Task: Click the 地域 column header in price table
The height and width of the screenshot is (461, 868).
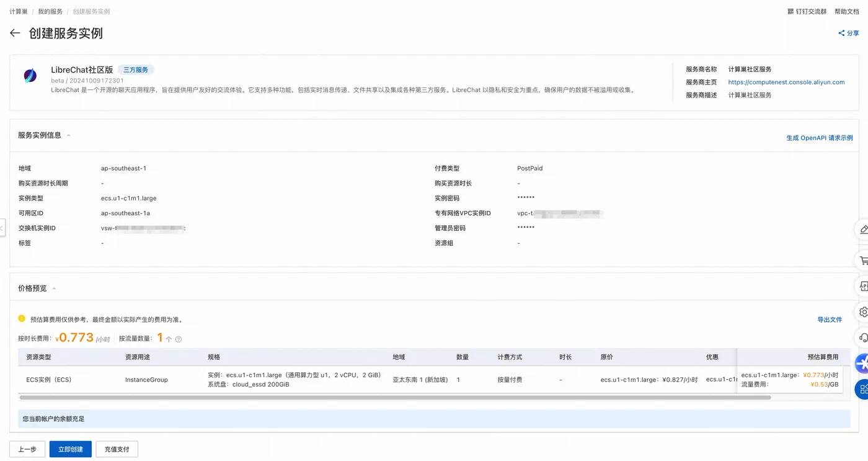Action: click(x=399, y=357)
